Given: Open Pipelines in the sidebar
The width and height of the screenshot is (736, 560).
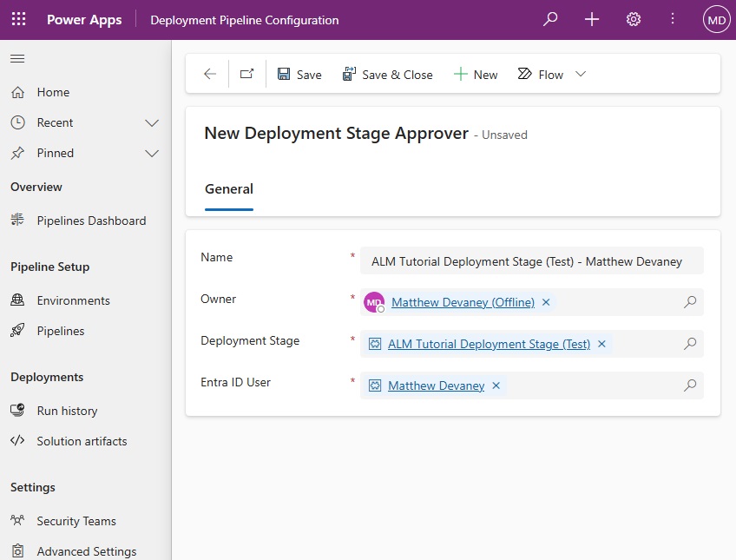Looking at the screenshot, I should pyautogui.click(x=61, y=331).
